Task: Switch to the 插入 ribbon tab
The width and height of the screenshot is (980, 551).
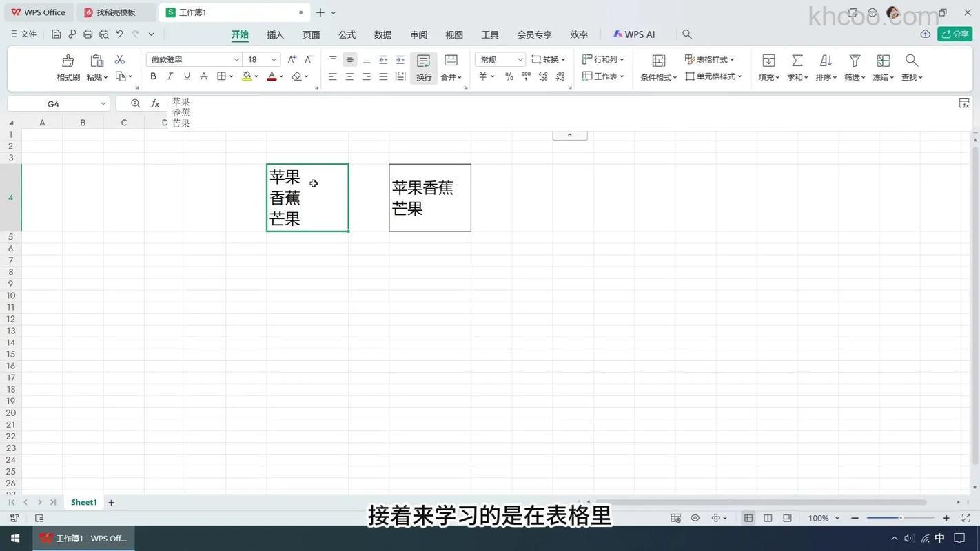Action: tap(275, 34)
